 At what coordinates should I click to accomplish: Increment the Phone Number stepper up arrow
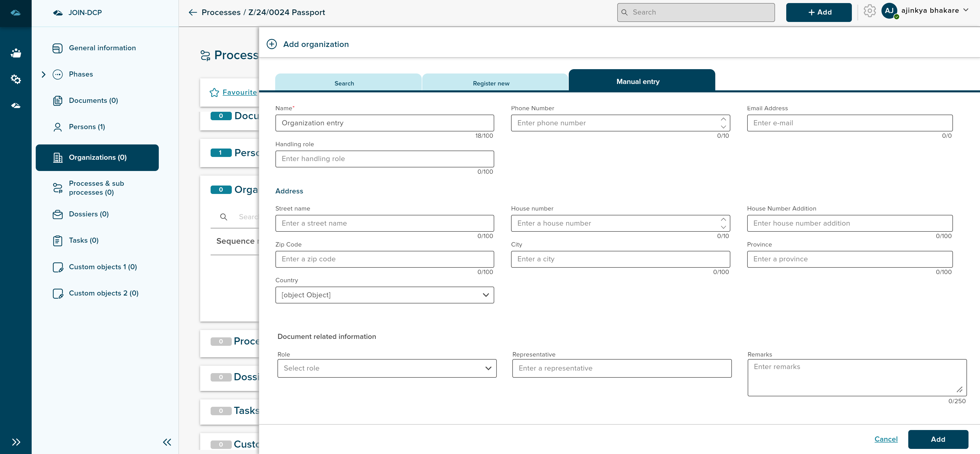click(723, 119)
